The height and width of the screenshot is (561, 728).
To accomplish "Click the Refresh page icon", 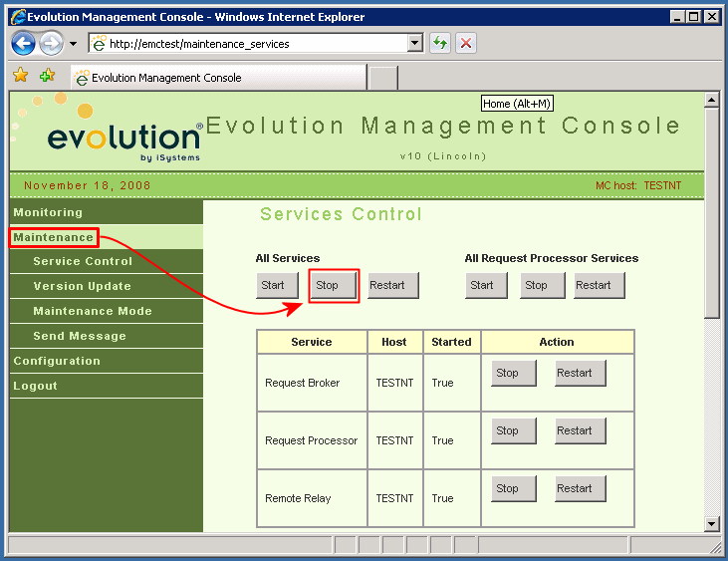I will coord(440,43).
